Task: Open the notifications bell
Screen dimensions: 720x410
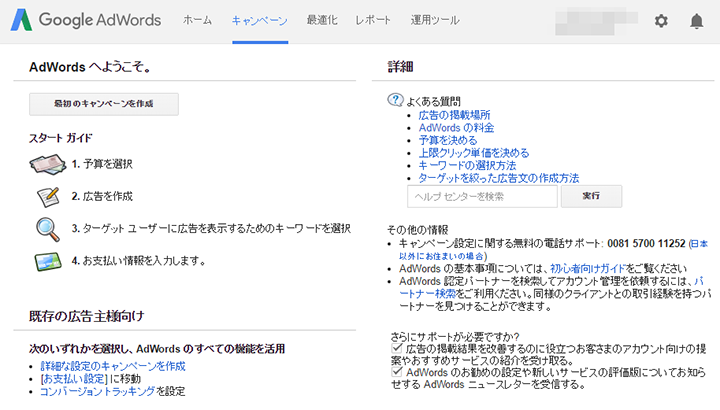Action: pos(697,21)
